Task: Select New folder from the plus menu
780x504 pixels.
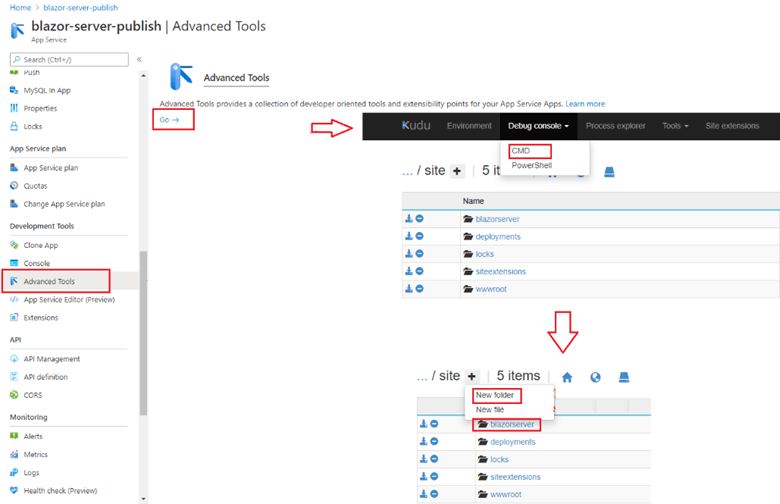Action: pos(494,395)
